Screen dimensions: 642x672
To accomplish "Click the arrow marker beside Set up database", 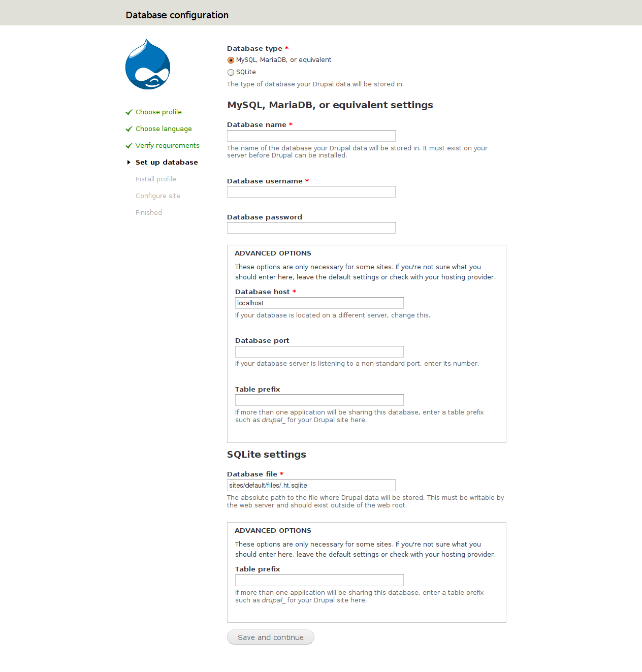I will [129, 163].
